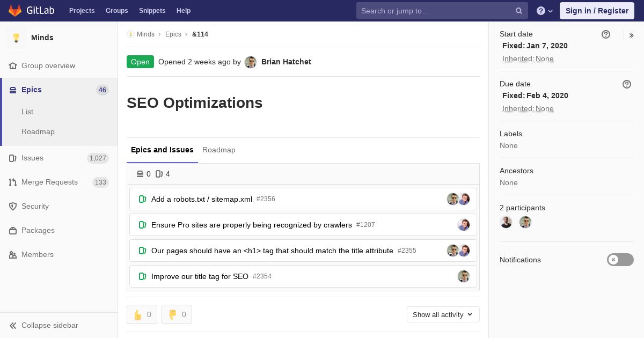
Task: Click the thumbs down reaction button
Action: point(177,314)
